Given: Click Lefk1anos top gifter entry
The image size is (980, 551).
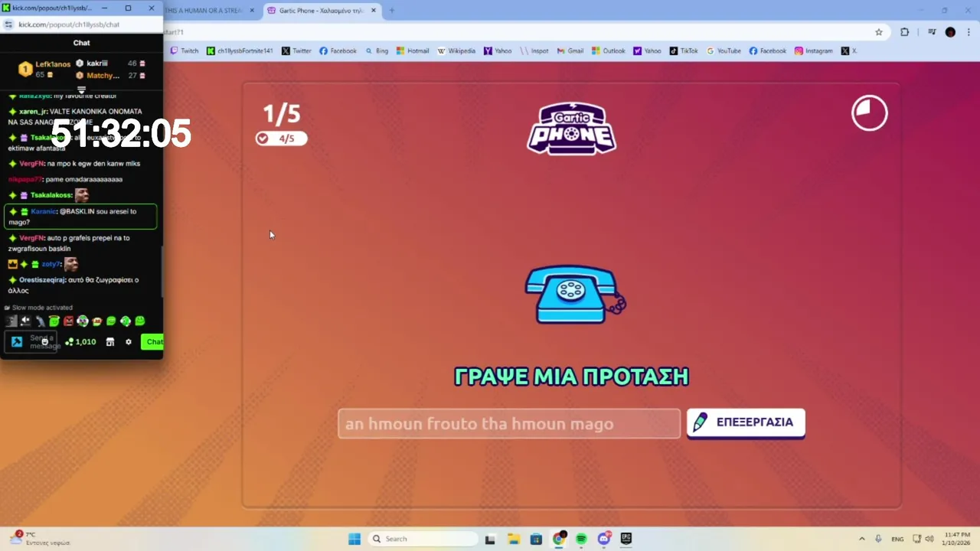Looking at the screenshot, I should pyautogui.click(x=44, y=69).
